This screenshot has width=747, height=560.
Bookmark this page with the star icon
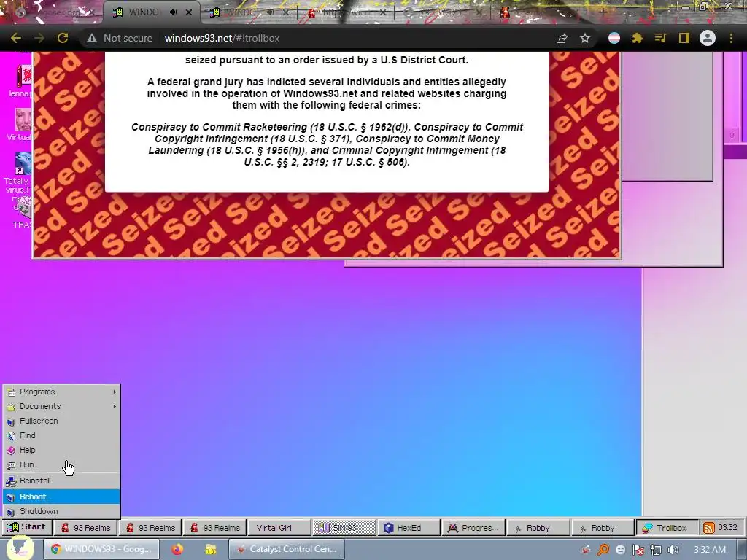coord(585,38)
